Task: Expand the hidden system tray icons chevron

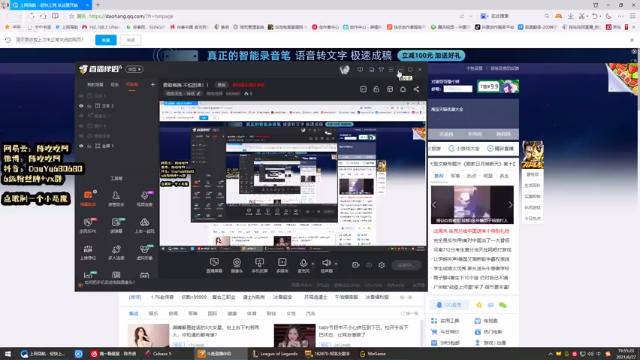Action: point(550,354)
